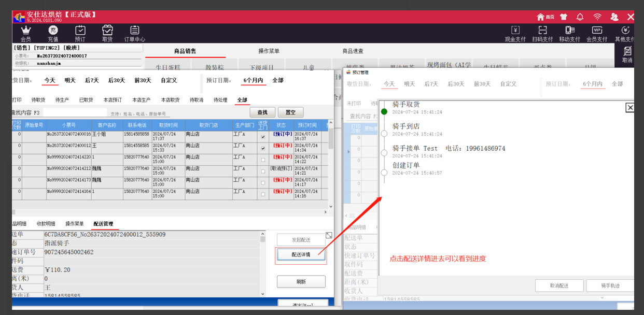Open 散装粽 product category

(214, 67)
